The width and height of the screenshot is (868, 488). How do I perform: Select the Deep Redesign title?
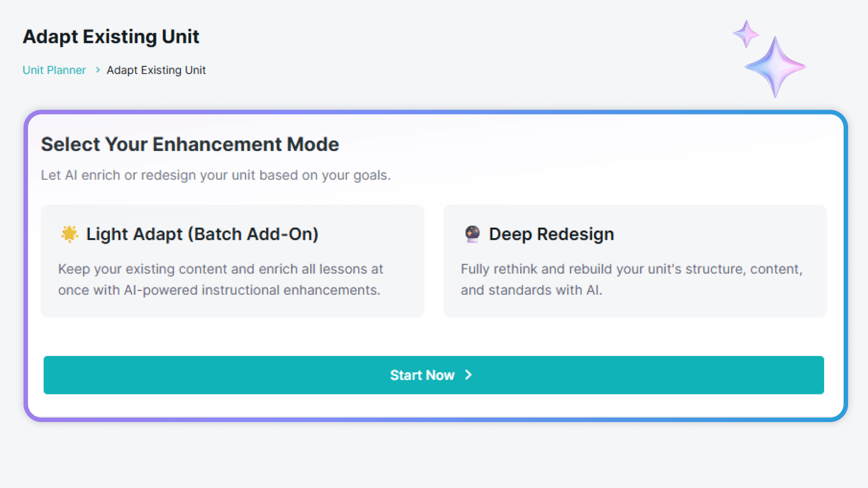point(551,234)
